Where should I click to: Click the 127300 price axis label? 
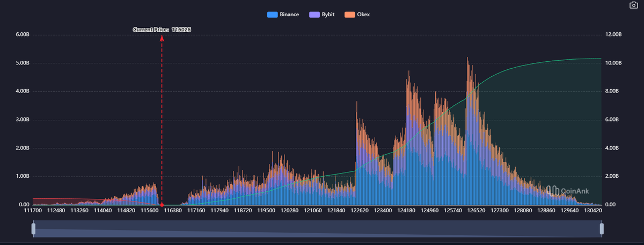(x=500, y=211)
